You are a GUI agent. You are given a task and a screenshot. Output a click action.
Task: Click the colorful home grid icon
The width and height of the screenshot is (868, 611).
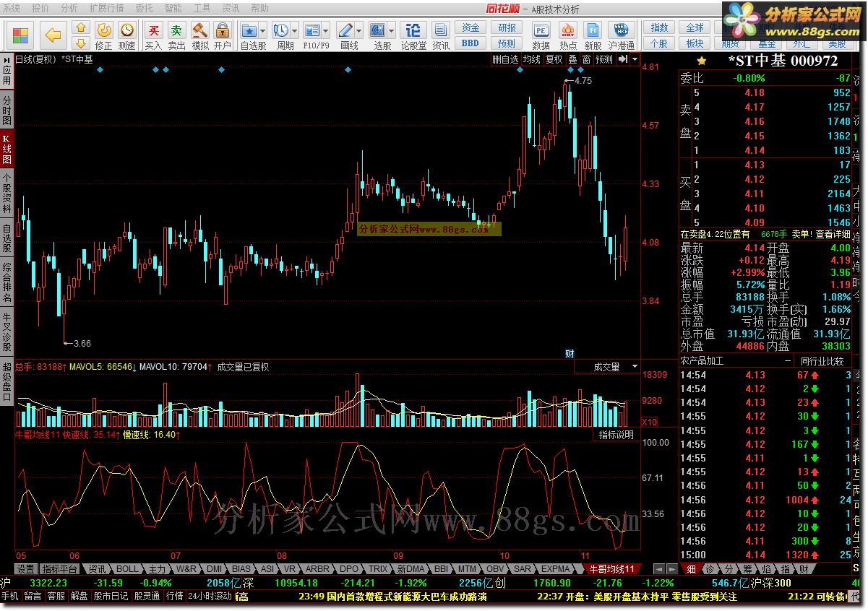pyautogui.click(x=21, y=35)
